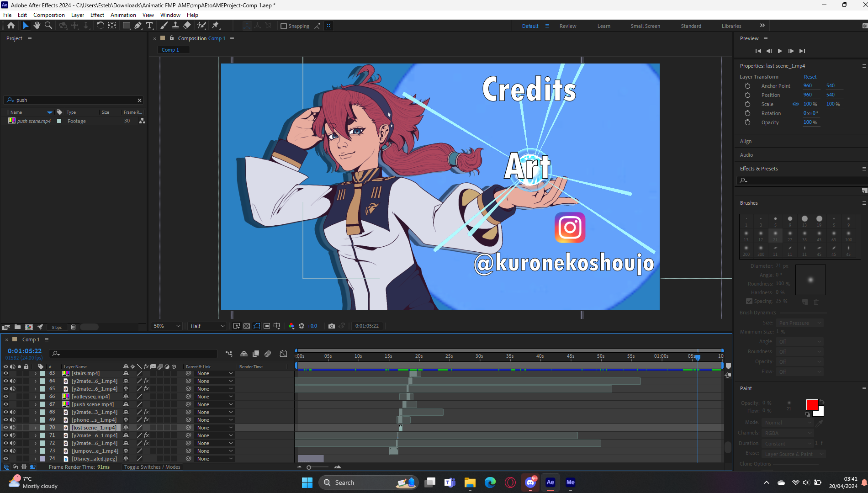Select the Brush tool
The image size is (868, 493).
coord(164,26)
